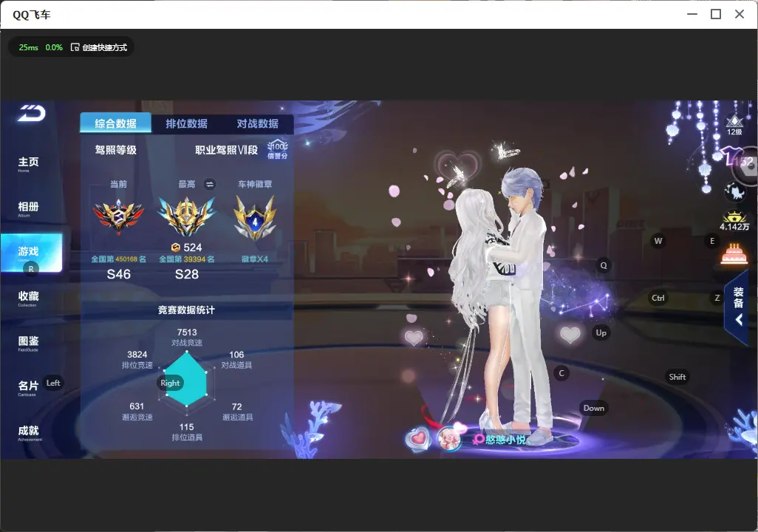
Task: Click the 72 邂逅道具 stat
Action: (237, 412)
